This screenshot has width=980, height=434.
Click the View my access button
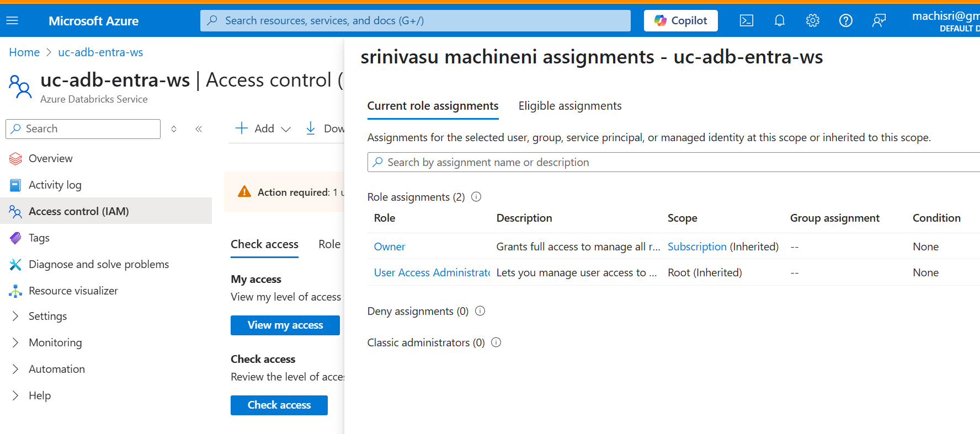pyautogui.click(x=285, y=325)
